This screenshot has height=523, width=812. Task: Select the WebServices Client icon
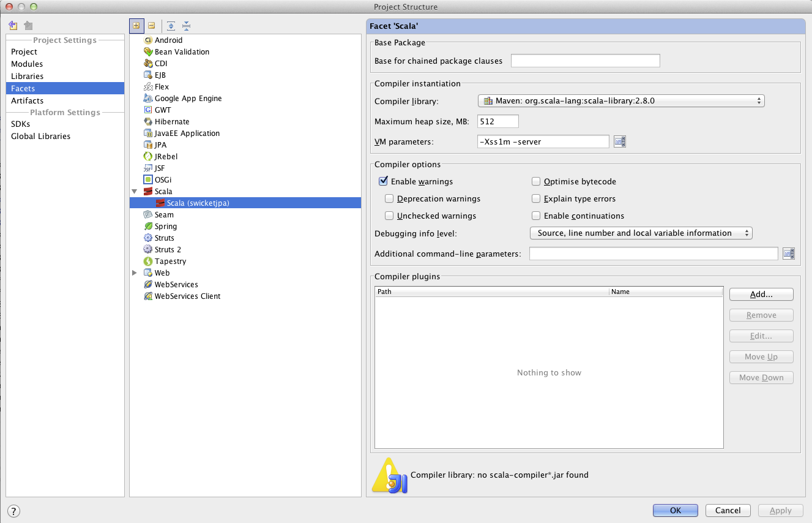coord(148,296)
